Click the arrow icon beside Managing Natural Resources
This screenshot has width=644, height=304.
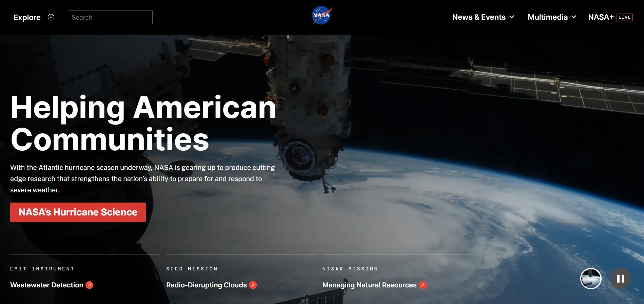(423, 285)
